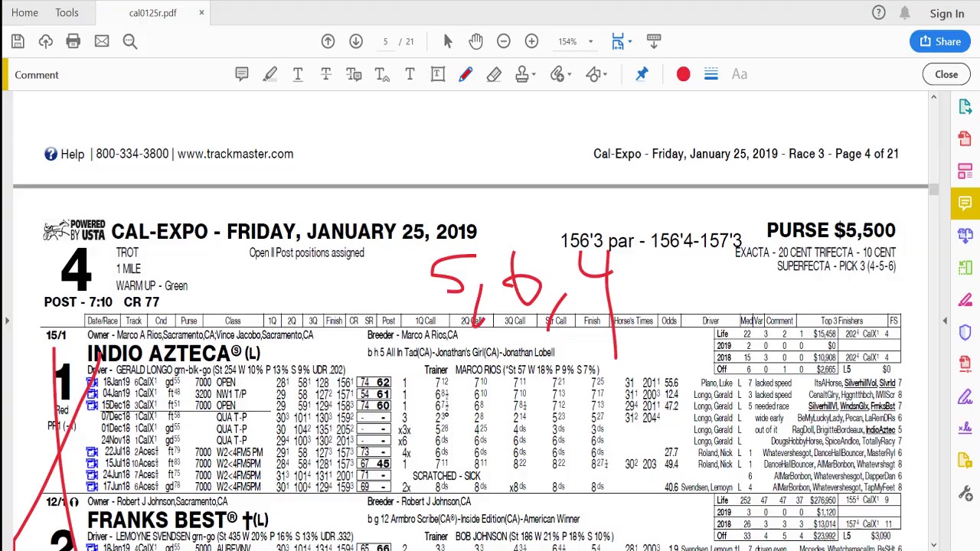Open the stamp tool dropdown
Image resolution: width=980 pixels, height=551 pixels.
[x=534, y=75]
